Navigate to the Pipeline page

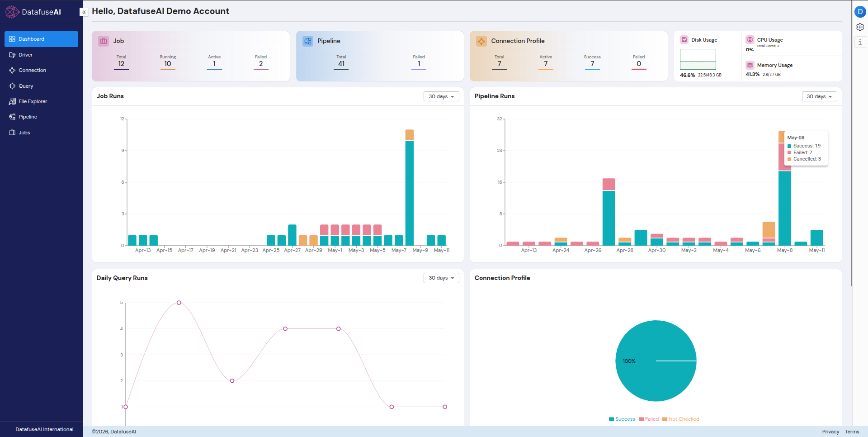click(41, 117)
